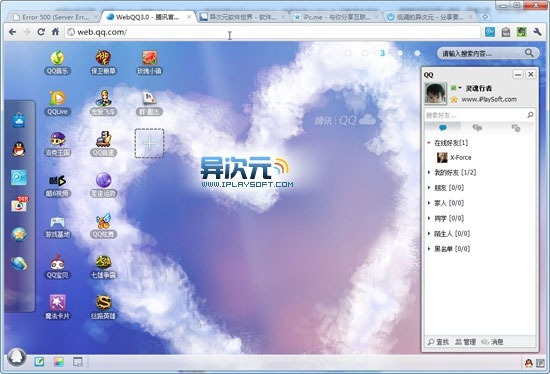Select the contacts speech bubble tab
The height and width of the screenshot is (374, 550).
tap(443, 128)
